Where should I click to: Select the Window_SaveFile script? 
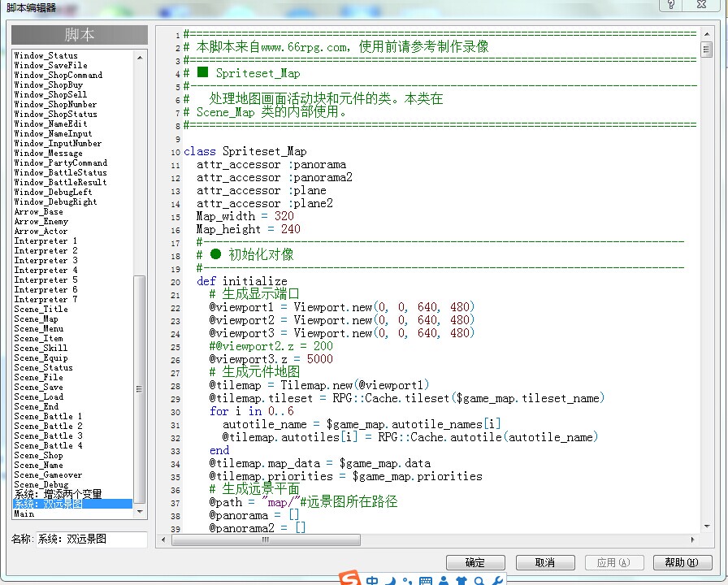[72, 66]
